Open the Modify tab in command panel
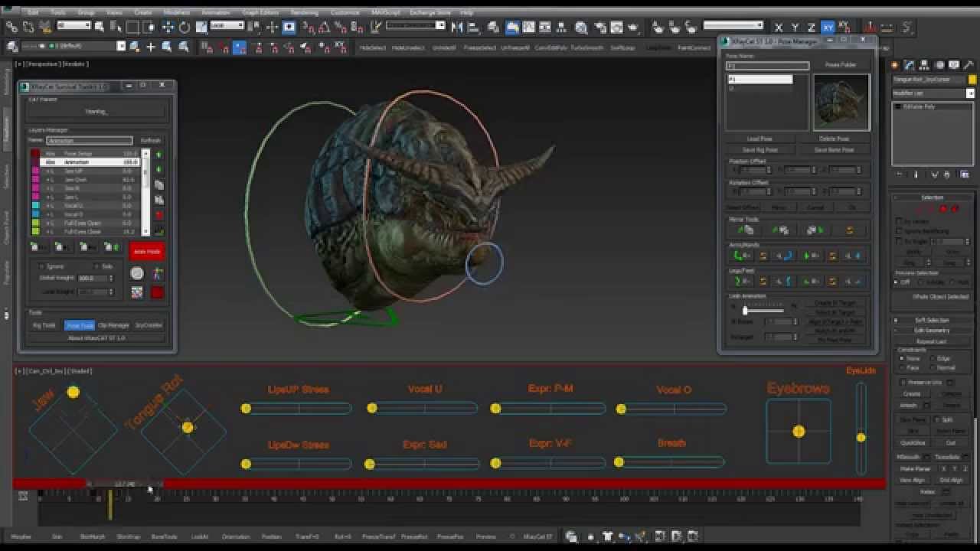Screen dimensions: 980x551 909,66
